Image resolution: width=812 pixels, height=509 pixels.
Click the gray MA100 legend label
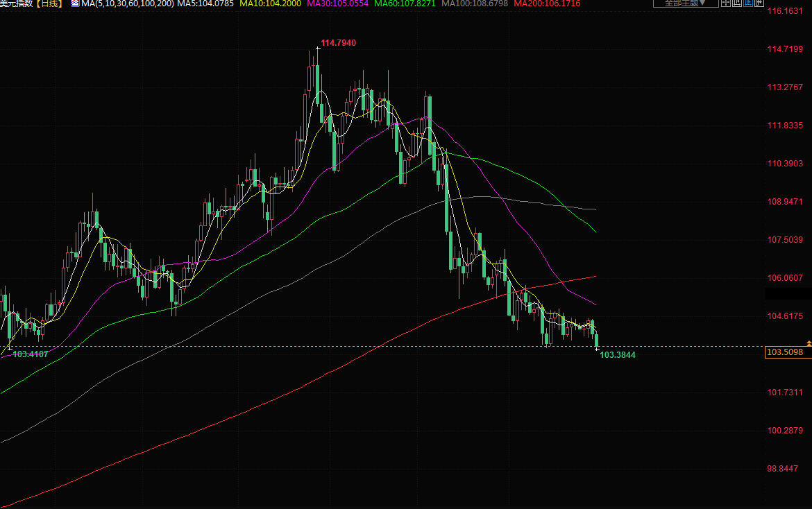[475, 3]
